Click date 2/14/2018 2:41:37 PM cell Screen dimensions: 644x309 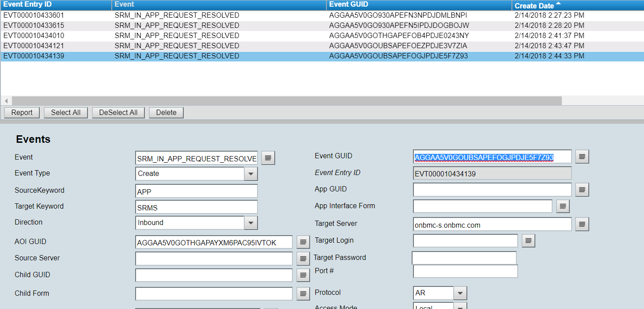549,35
